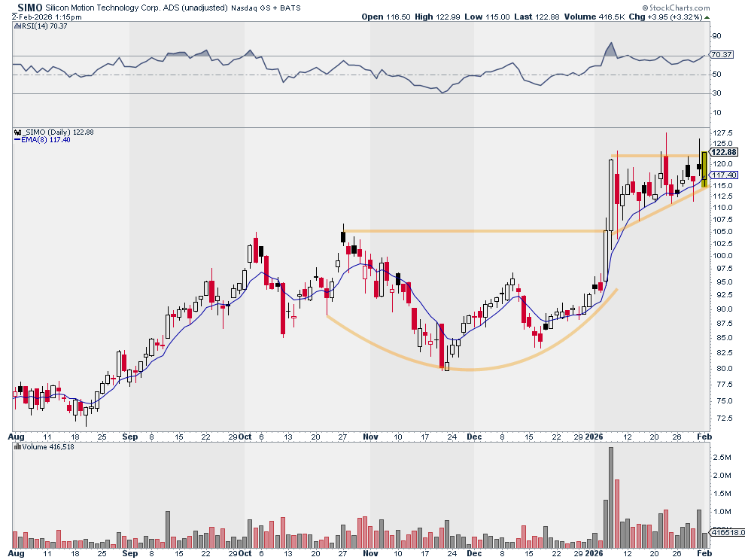Click the 70.37 RSI value tag on the right axis
This screenshot has width=745, height=560.
pyautogui.click(x=722, y=55)
